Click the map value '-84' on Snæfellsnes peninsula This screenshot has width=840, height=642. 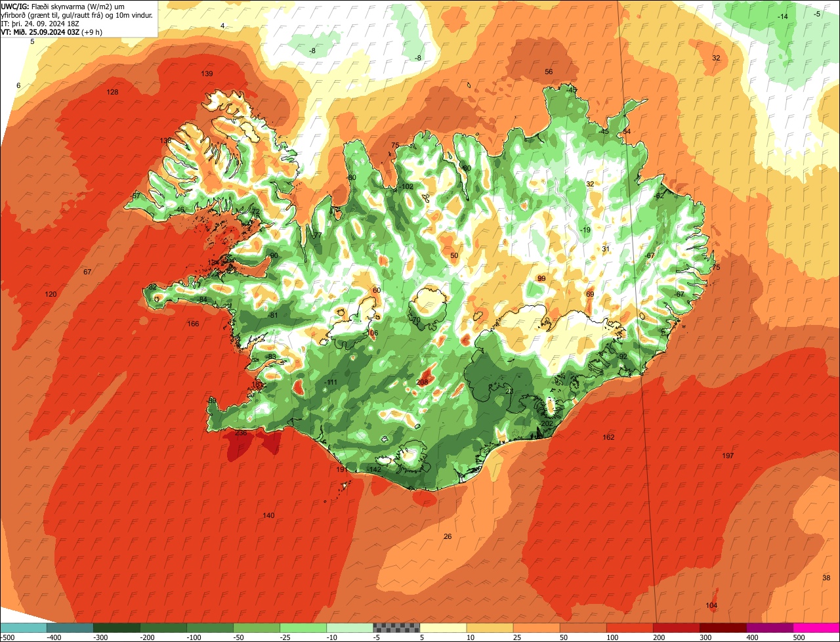click(x=202, y=299)
